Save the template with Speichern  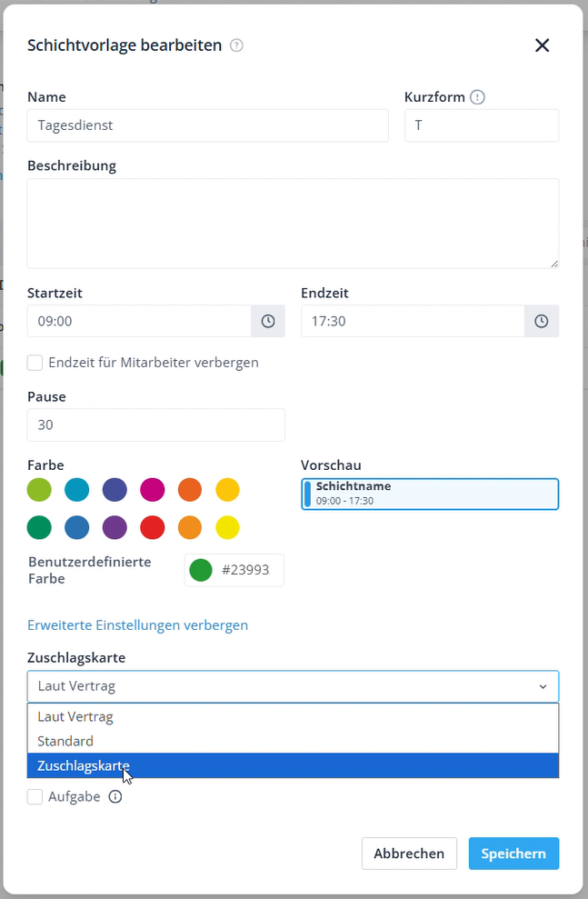[513, 854]
